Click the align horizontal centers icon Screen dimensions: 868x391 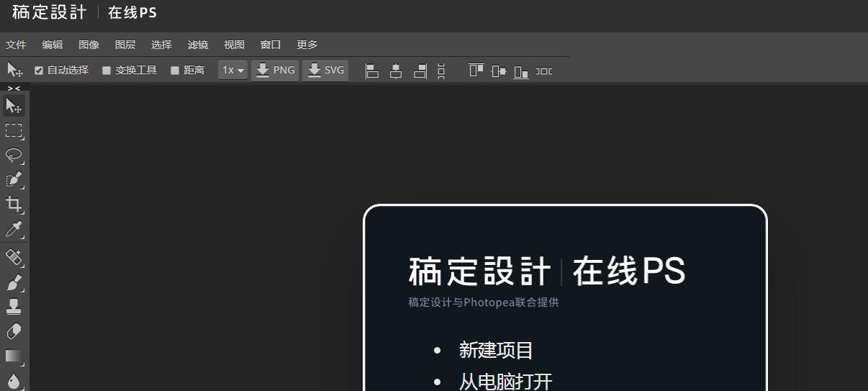pos(396,71)
